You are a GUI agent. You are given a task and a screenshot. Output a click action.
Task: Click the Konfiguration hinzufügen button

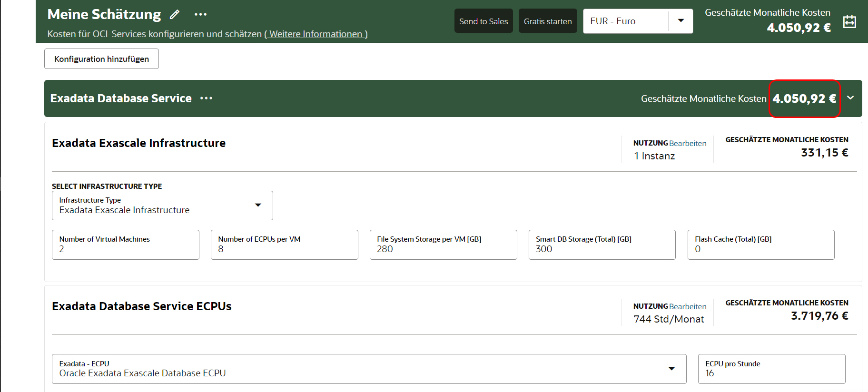pyautogui.click(x=101, y=59)
